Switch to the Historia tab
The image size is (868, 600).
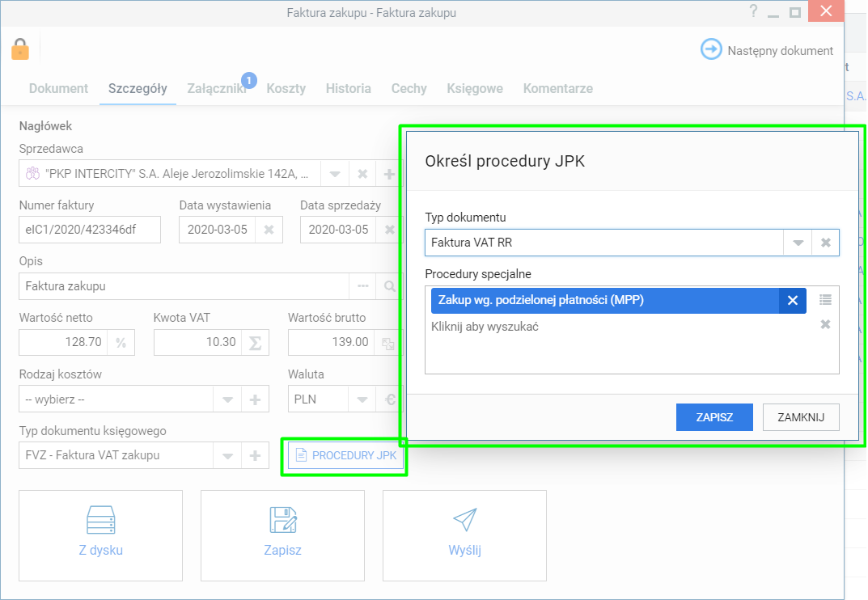tap(348, 89)
